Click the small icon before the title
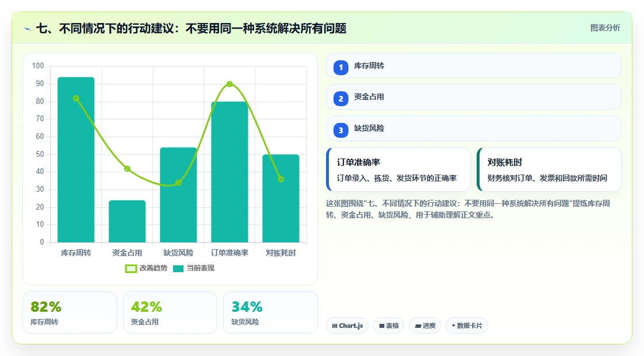Screen dimensions: 644x356 28,29
